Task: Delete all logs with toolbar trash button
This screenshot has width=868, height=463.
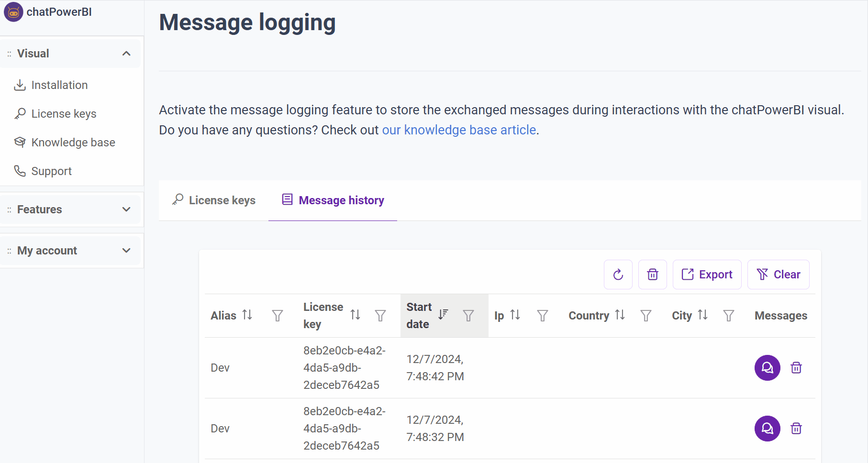Action: pos(653,275)
